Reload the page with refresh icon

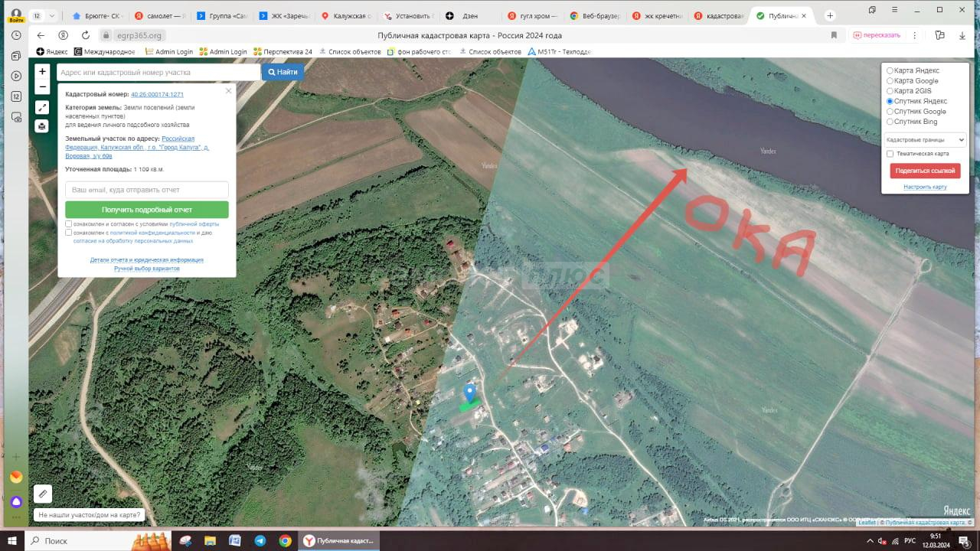coord(86,35)
